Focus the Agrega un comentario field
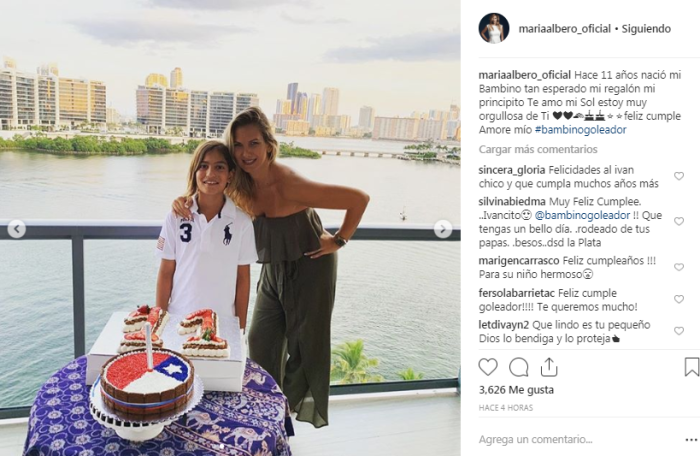The width and height of the screenshot is (700, 456). (576, 439)
